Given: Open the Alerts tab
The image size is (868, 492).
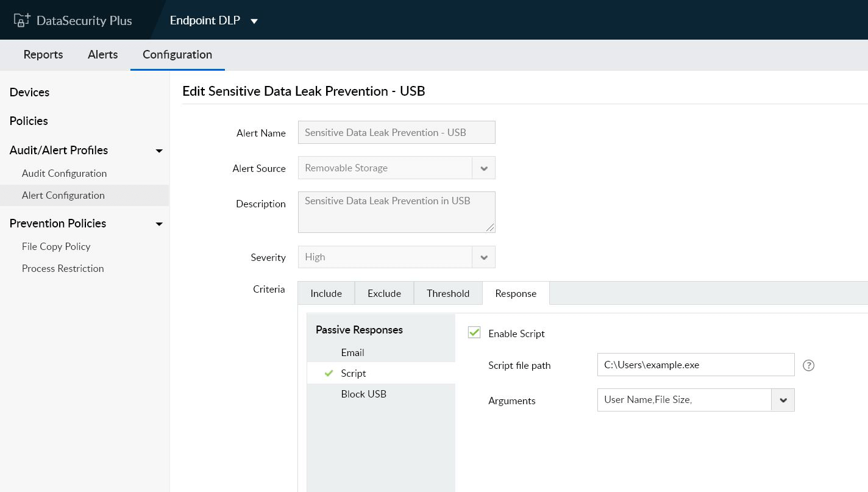Looking at the screenshot, I should click(x=102, y=55).
